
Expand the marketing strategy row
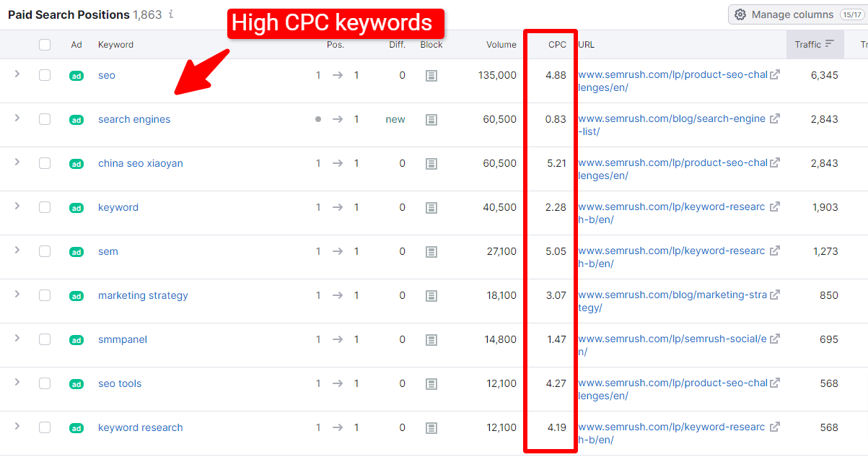pos(17,294)
